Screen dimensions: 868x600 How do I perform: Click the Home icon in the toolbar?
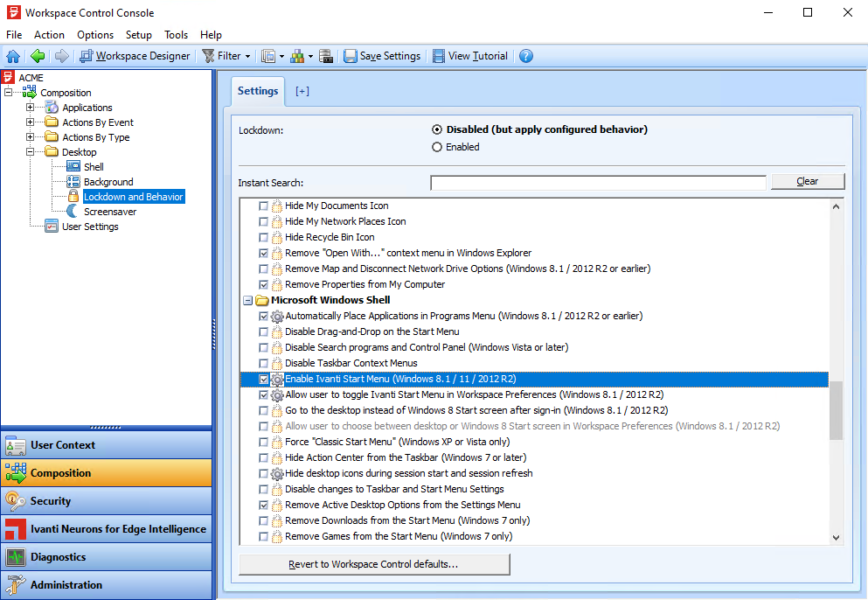(x=13, y=56)
